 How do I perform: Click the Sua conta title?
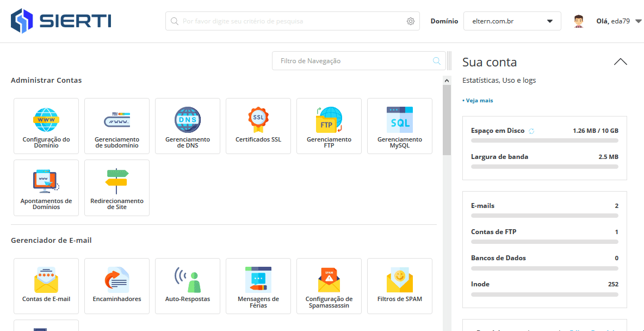pos(490,62)
